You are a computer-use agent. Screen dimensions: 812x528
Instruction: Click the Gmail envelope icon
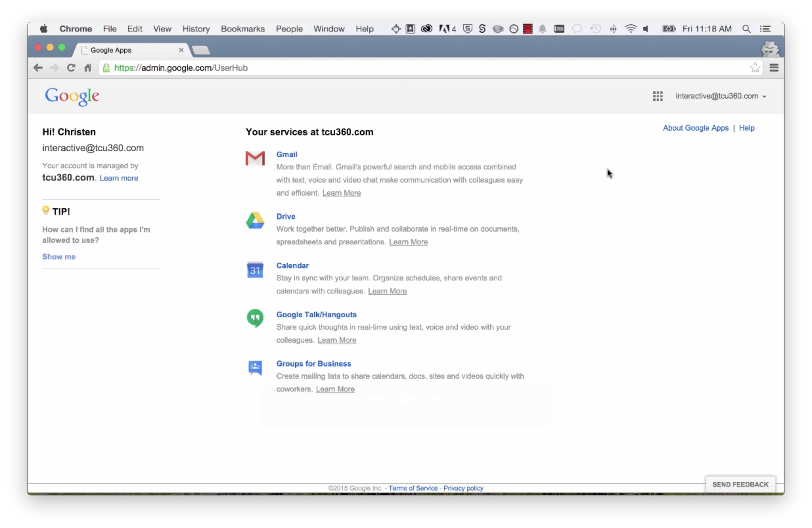[255, 158]
